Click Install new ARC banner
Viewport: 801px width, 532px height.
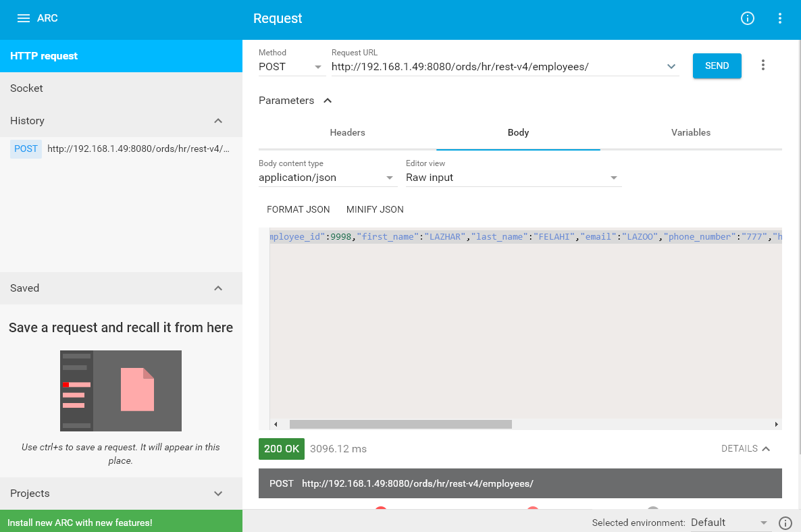[x=121, y=523]
